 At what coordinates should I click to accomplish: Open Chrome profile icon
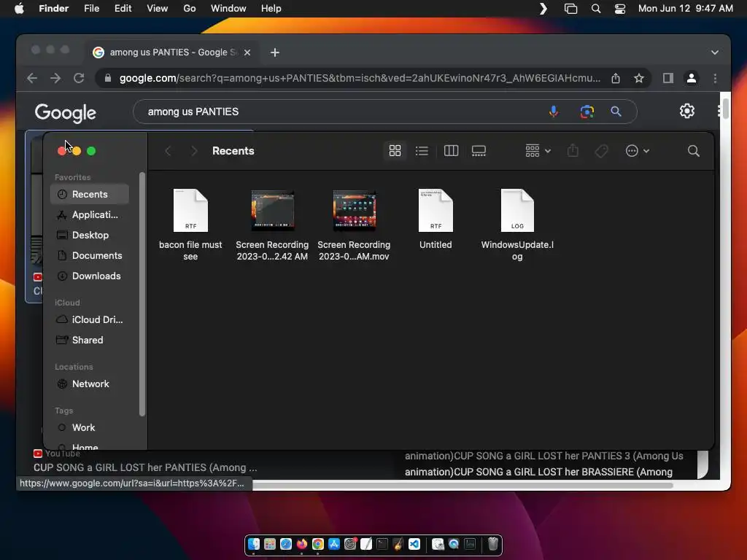pyautogui.click(x=692, y=78)
